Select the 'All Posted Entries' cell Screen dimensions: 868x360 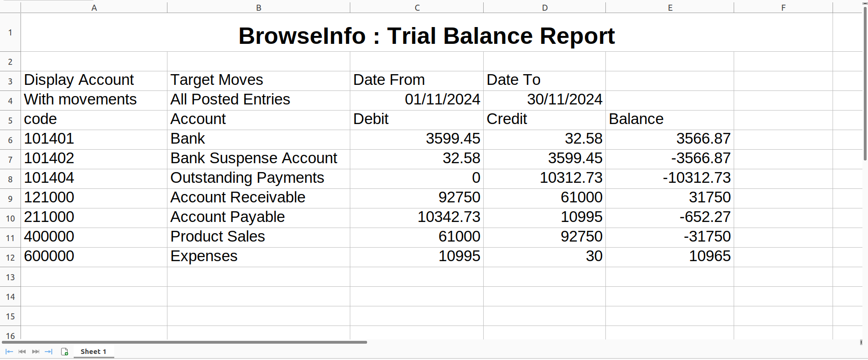[259, 100]
